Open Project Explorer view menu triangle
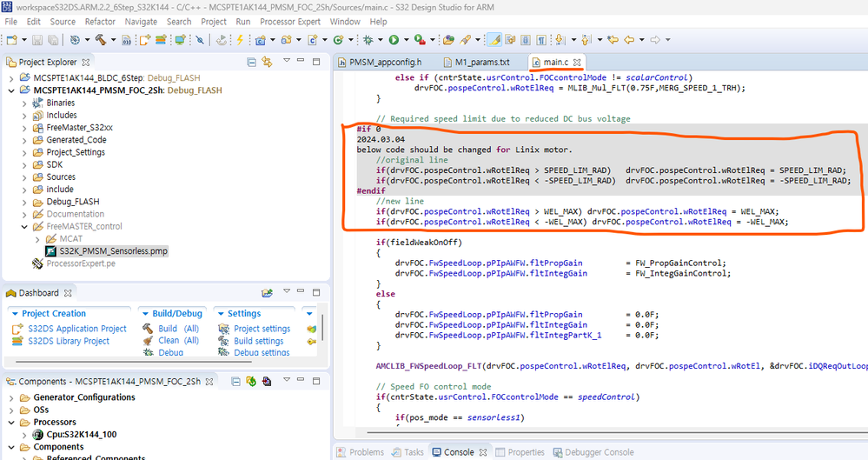Image resolution: width=868 pixels, height=460 pixels. point(286,60)
